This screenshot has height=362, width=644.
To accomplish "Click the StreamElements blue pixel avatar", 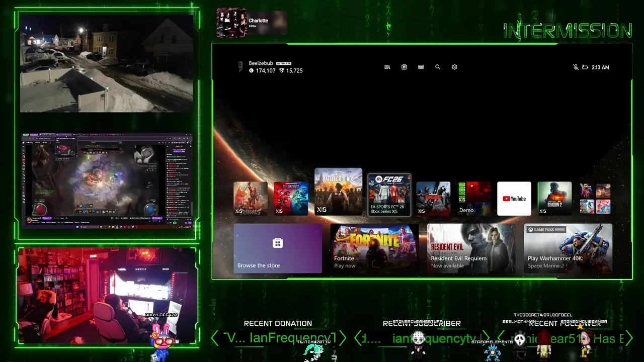I will 493,352.
